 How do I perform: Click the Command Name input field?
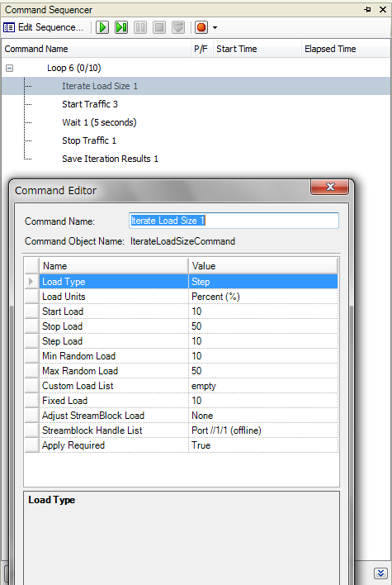pyautogui.click(x=234, y=221)
